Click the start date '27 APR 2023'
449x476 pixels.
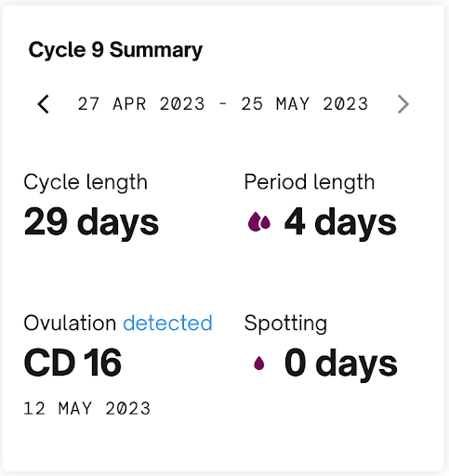141,104
